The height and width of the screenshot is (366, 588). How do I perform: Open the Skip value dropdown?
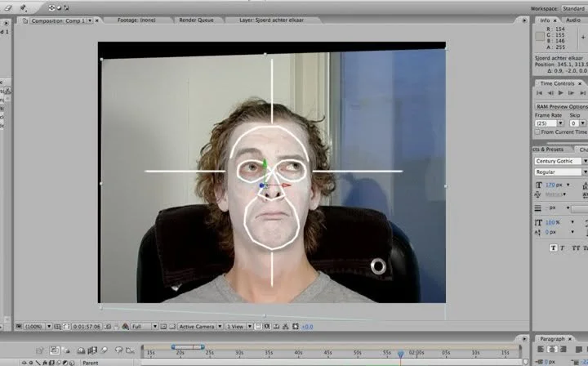point(583,123)
